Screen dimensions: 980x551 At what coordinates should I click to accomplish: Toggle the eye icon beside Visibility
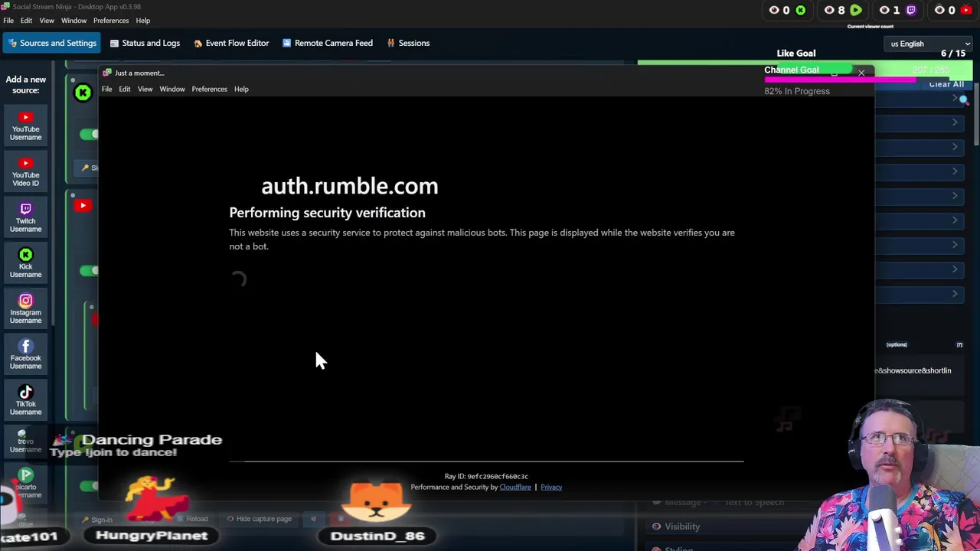coord(656,527)
